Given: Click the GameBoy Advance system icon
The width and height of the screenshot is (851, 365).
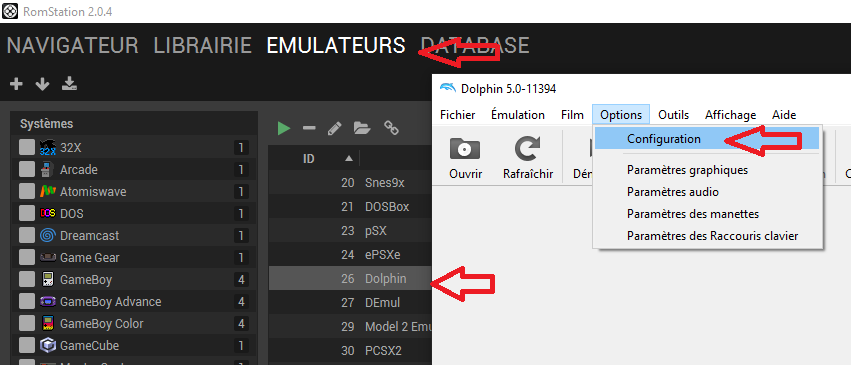Looking at the screenshot, I should pyautogui.click(x=48, y=302).
